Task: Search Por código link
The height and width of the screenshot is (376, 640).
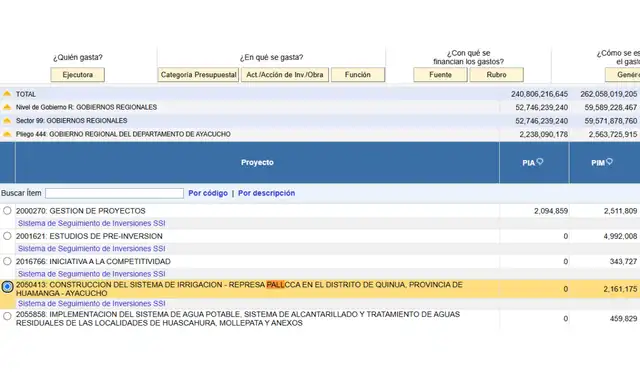Action: tap(208, 193)
